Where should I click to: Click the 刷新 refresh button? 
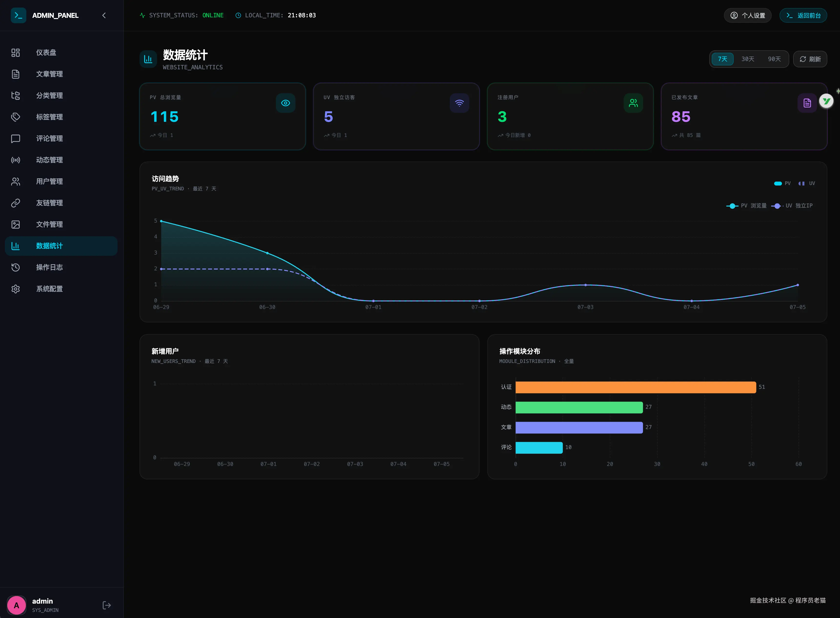coord(810,59)
